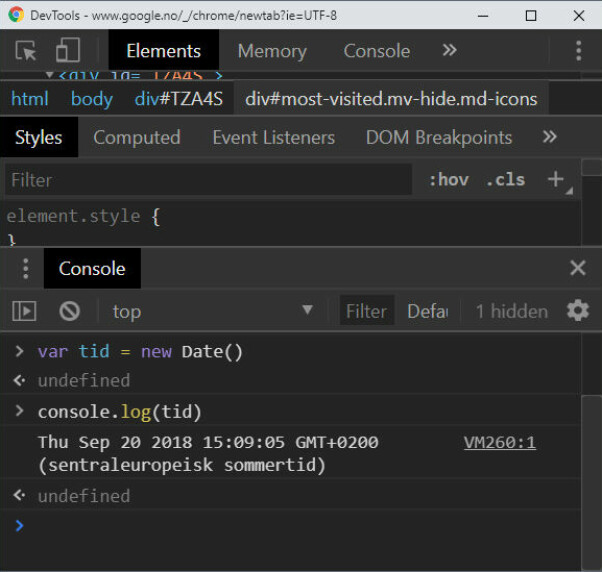Viewport: 602px width, 572px height.
Task: Click the 1 hidden messages label
Action: [511, 311]
